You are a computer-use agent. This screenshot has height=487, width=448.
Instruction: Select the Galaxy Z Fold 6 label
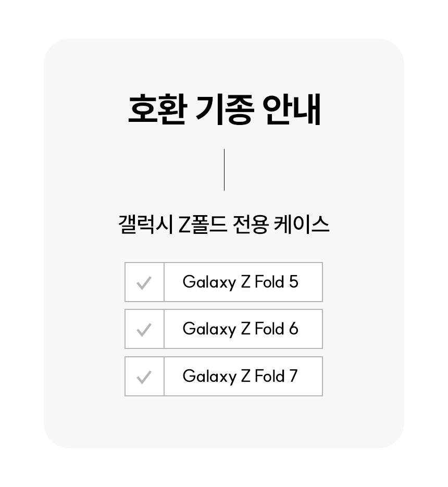click(x=240, y=329)
